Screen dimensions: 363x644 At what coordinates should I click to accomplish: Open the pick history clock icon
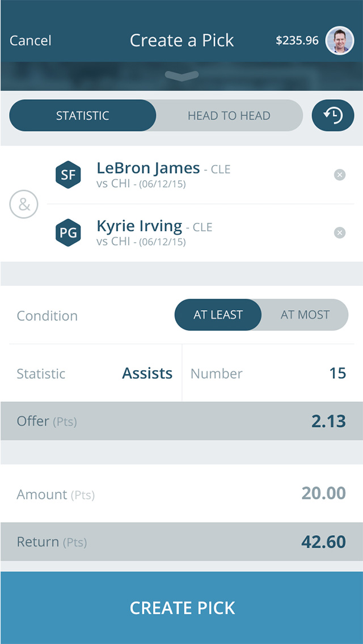pos(333,116)
